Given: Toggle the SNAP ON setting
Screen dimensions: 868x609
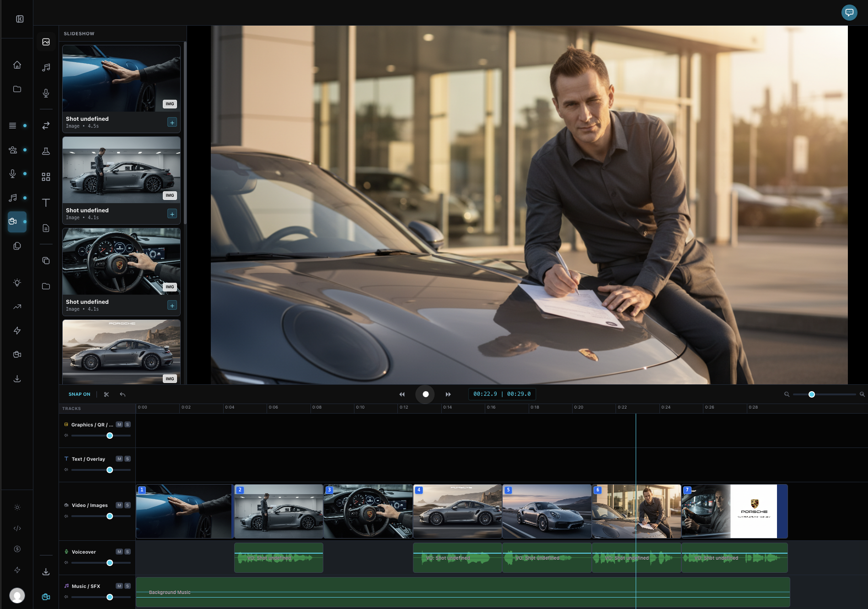Looking at the screenshot, I should click(80, 394).
